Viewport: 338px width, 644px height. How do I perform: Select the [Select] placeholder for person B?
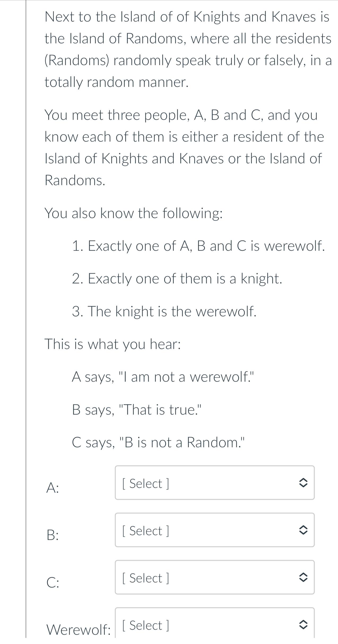point(145,530)
